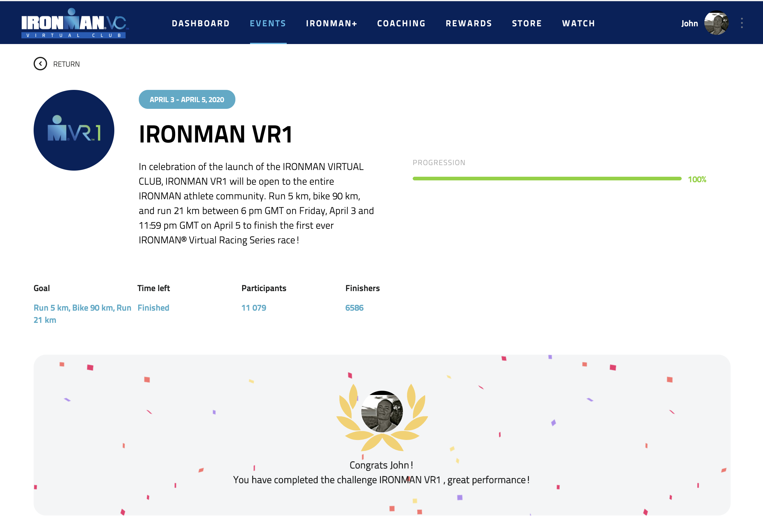Open the three-dot user menu
This screenshot has height=532, width=763.
tap(741, 23)
